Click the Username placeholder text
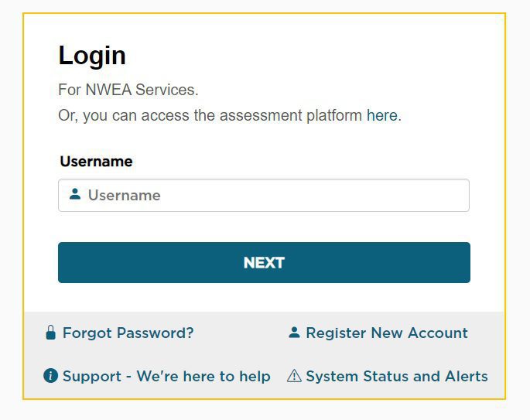This screenshot has width=530, height=420. pyautogui.click(x=125, y=196)
